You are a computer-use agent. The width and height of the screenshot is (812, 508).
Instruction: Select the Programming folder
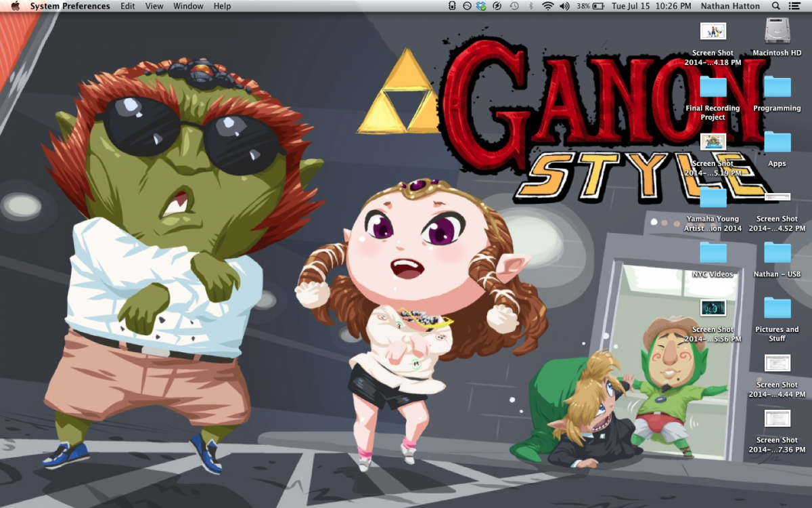777,87
